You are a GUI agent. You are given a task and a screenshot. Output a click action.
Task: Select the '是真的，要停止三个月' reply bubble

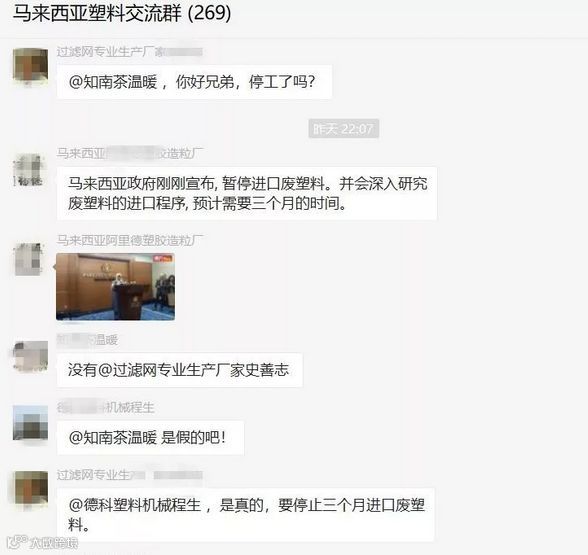(x=246, y=514)
